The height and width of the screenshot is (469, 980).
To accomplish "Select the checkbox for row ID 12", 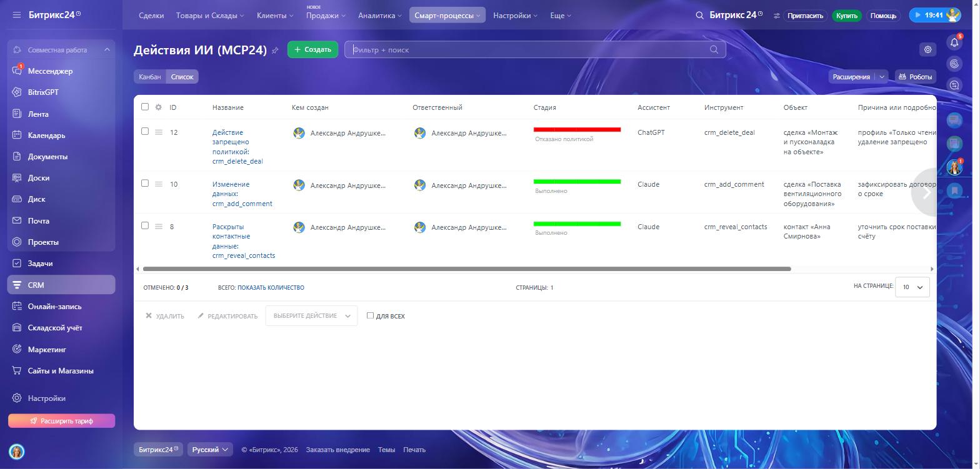I will [x=145, y=131].
